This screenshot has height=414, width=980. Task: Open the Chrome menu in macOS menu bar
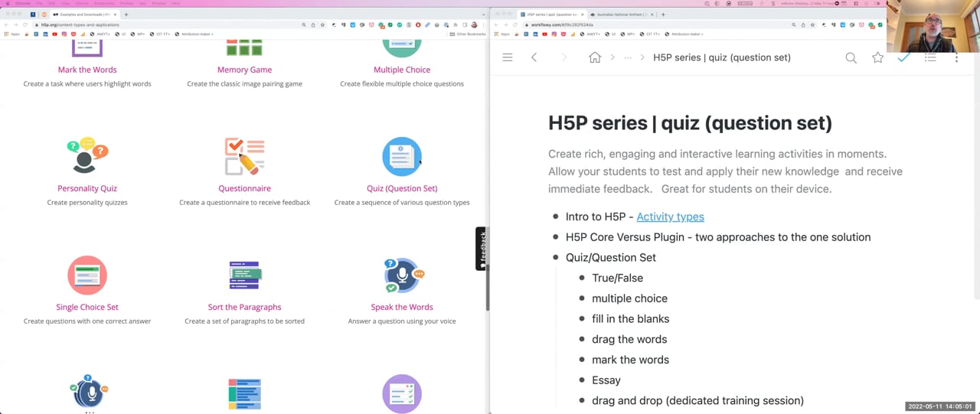click(x=24, y=3)
